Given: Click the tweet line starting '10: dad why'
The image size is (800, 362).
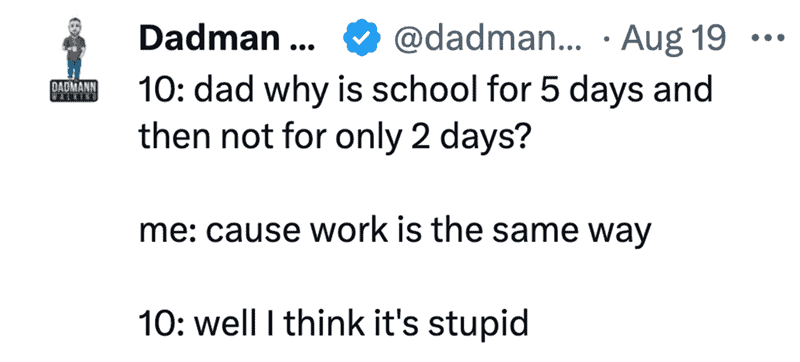Looking at the screenshot, I should coord(425,90).
